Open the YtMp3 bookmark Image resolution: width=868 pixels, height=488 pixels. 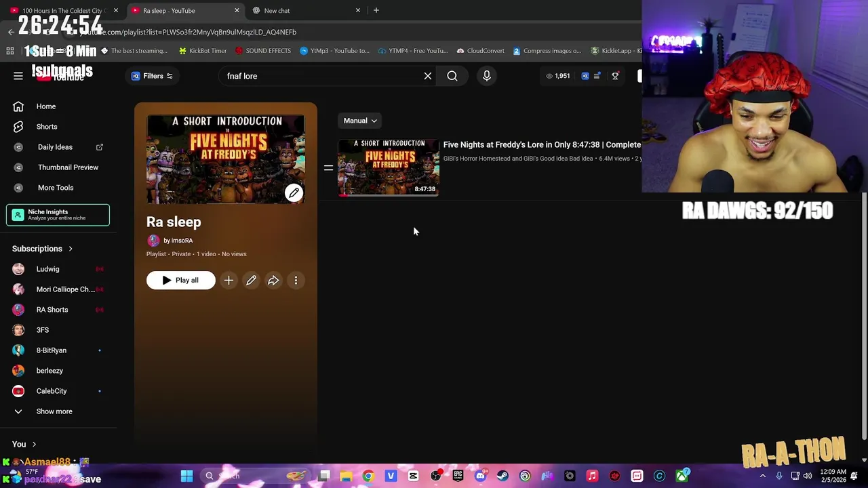tap(334, 51)
